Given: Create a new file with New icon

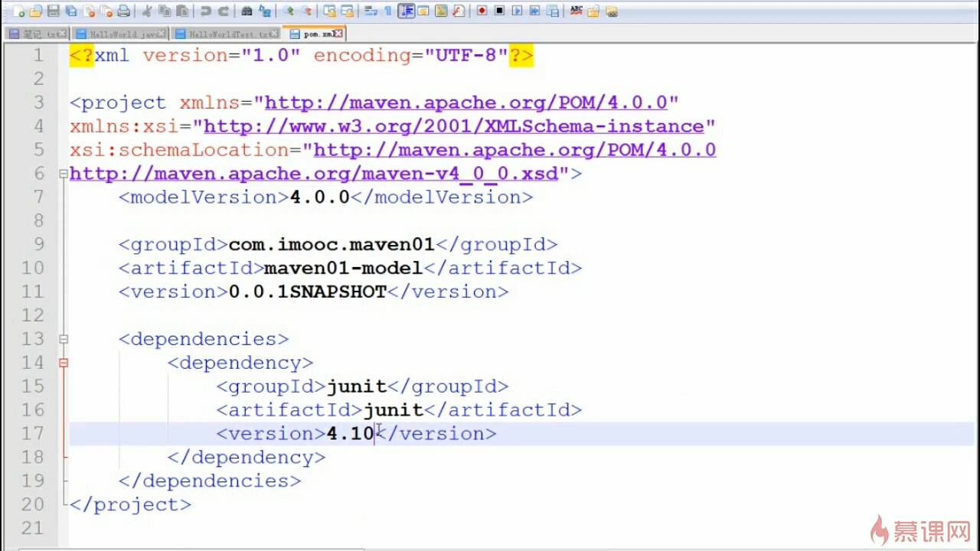Looking at the screenshot, I should (19, 11).
